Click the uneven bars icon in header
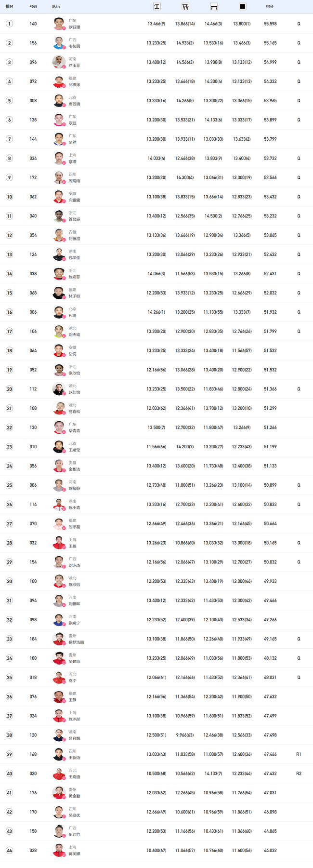Image resolution: width=313 pixels, height=868 pixels. pyautogui.click(x=185, y=7)
